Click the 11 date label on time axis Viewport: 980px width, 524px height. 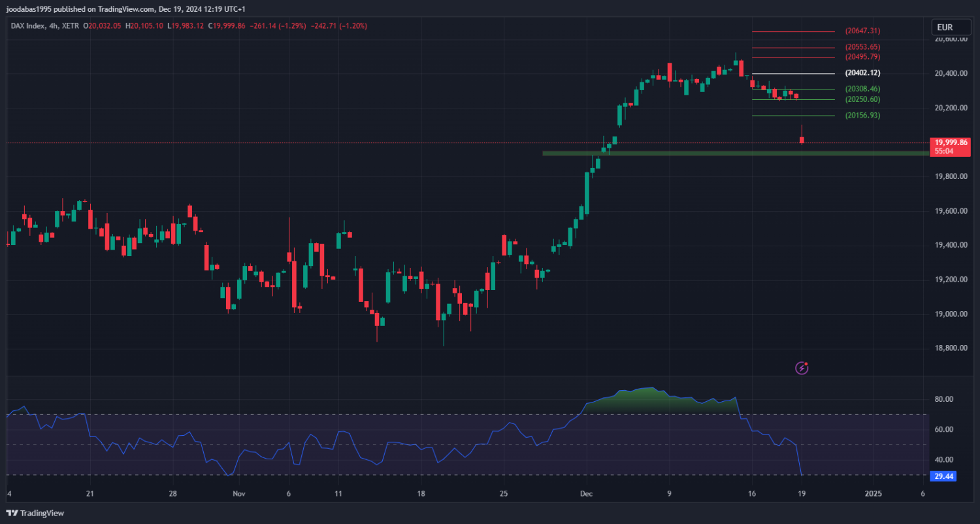[x=338, y=494]
